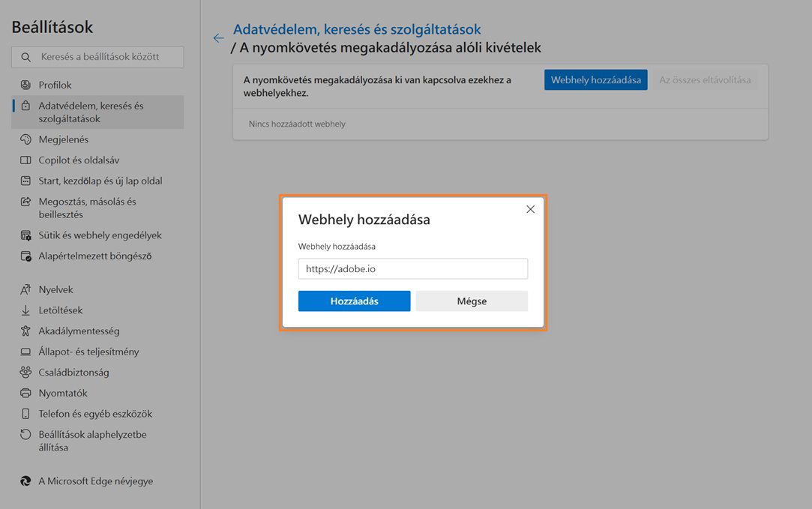Image resolution: width=812 pixels, height=509 pixels.
Task: Open Családbiztonság via the family icon
Action: coord(25,372)
